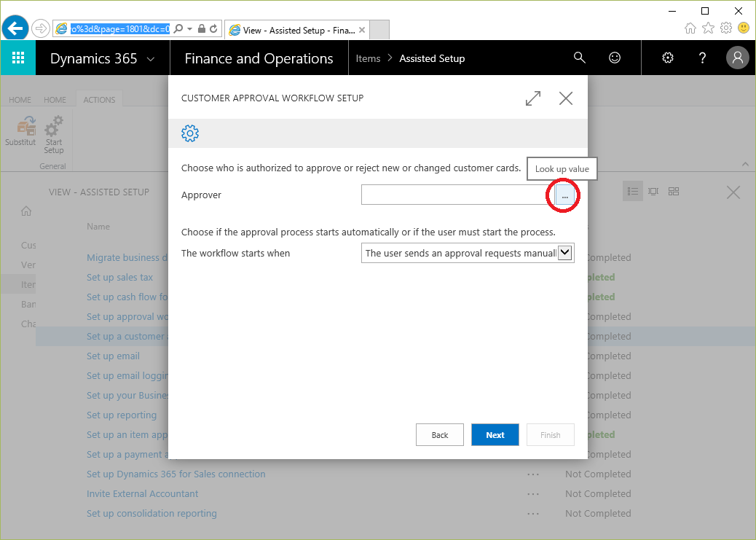This screenshot has width=756, height=540.
Task: Open Invite External Accountant setup
Action: point(142,493)
